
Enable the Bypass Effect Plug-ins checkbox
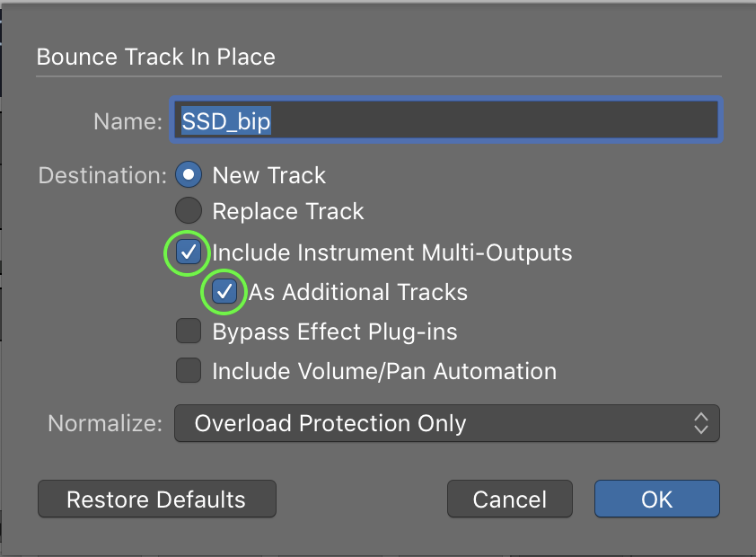(188, 331)
